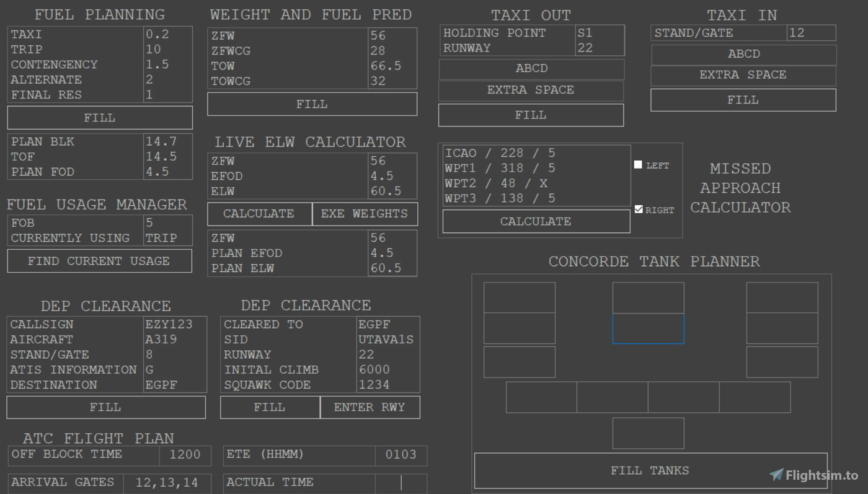Click the CALLSIGN field showing EZY123
This screenshot has width=868, height=494.
click(175, 324)
